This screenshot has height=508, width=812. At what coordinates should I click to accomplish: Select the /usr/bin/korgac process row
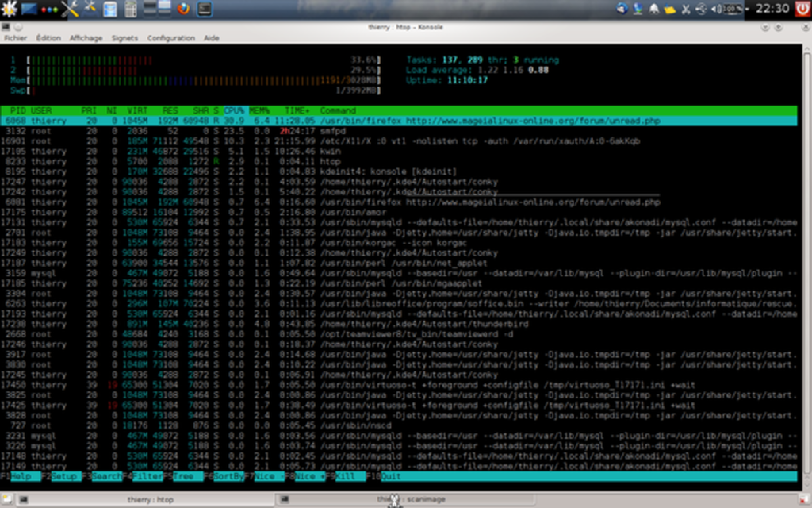click(x=399, y=243)
